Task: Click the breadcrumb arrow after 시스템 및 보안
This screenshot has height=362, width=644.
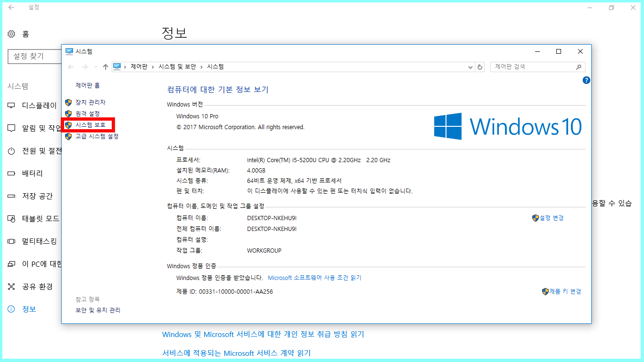Action: point(201,67)
